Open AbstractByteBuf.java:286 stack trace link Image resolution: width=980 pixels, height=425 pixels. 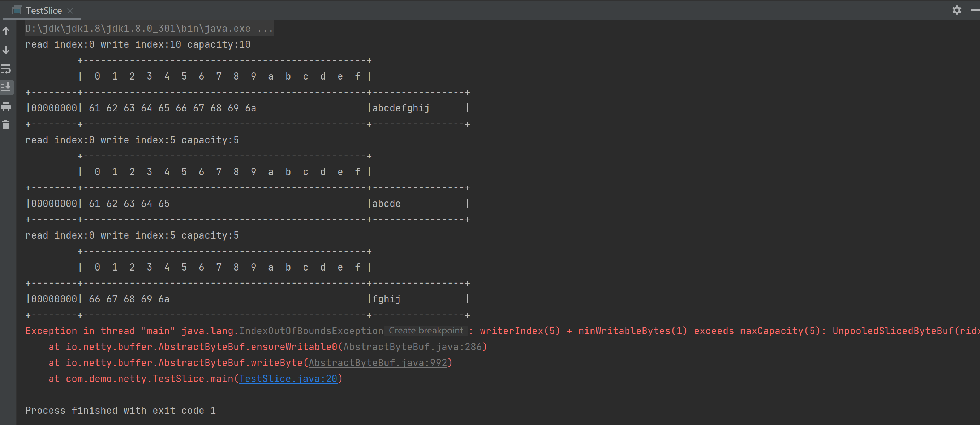(412, 347)
